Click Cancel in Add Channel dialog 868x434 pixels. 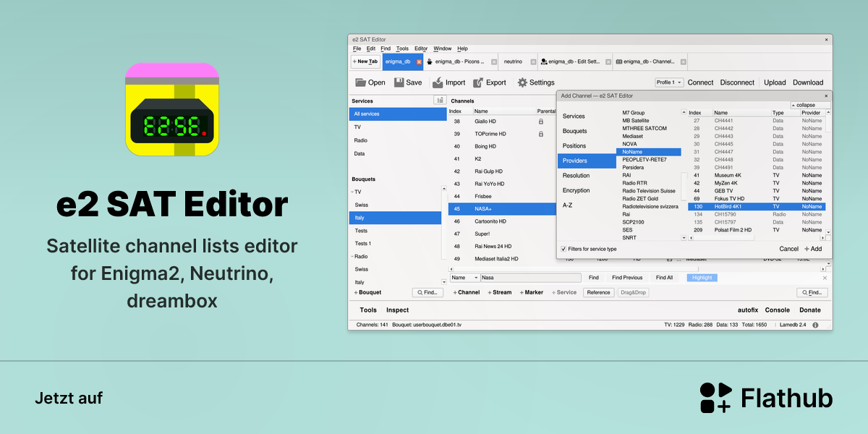789,249
